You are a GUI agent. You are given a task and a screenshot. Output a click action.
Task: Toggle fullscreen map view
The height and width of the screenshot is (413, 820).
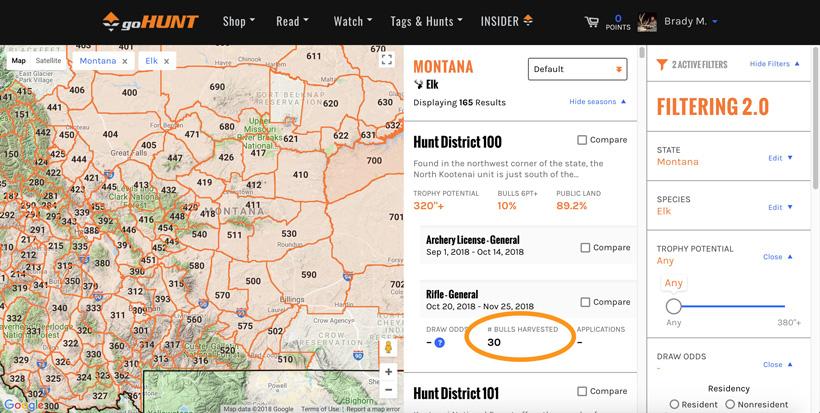387,60
